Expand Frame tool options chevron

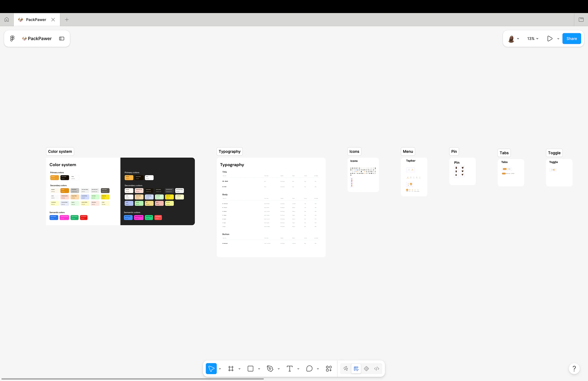pos(239,369)
